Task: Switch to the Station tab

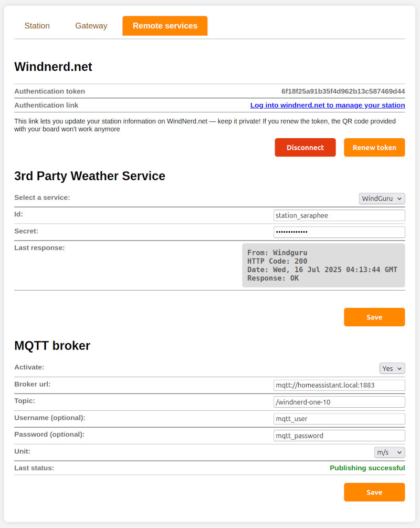Action: point(37,26)
